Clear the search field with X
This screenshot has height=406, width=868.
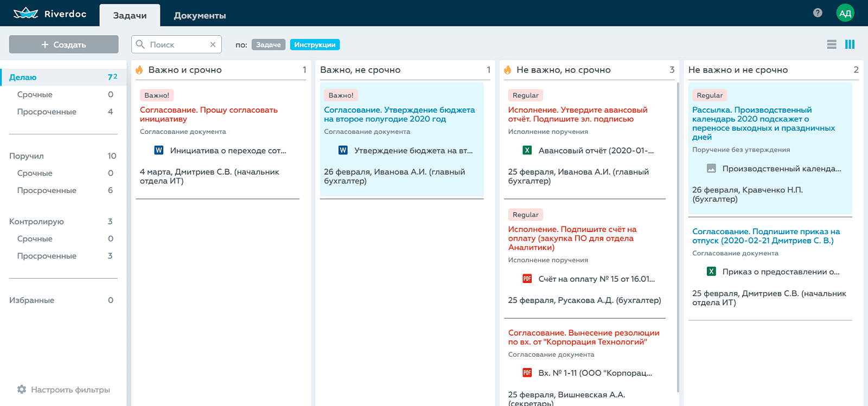[213, 44]
